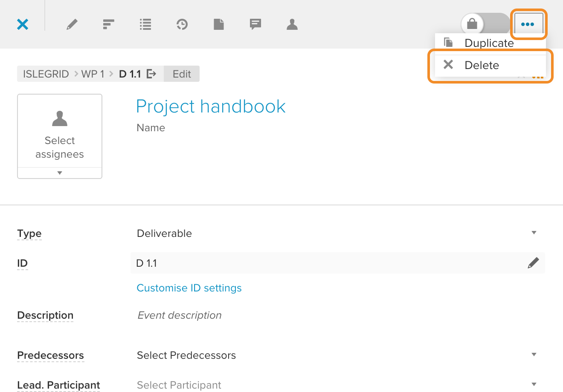Click the Lead. Participant field label
Screen dimensions: 563x392
click(58, 385)
